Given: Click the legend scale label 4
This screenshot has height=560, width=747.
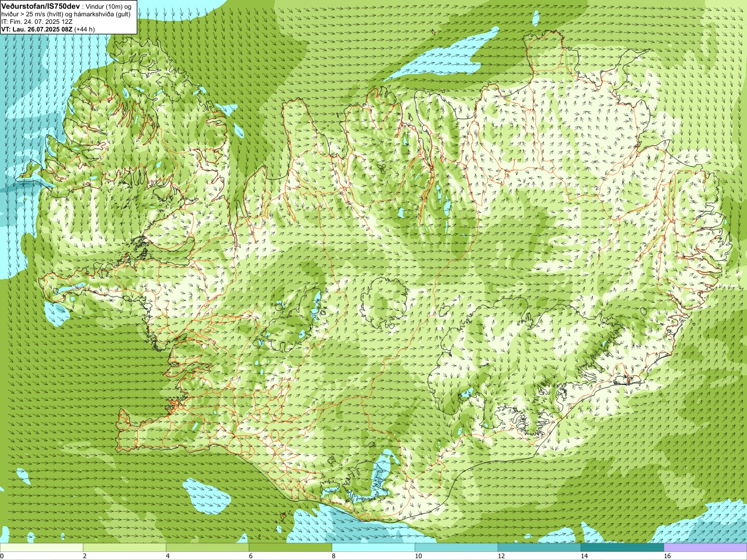Looking at the screenshot, I should [x=167, y=556].
